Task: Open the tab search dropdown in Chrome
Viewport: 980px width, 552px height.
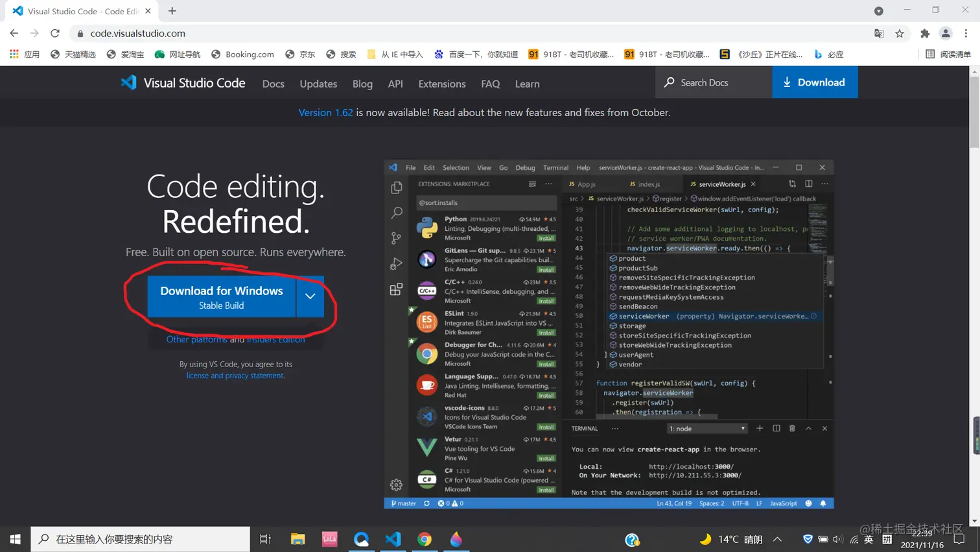Action: tap(878, 11)
